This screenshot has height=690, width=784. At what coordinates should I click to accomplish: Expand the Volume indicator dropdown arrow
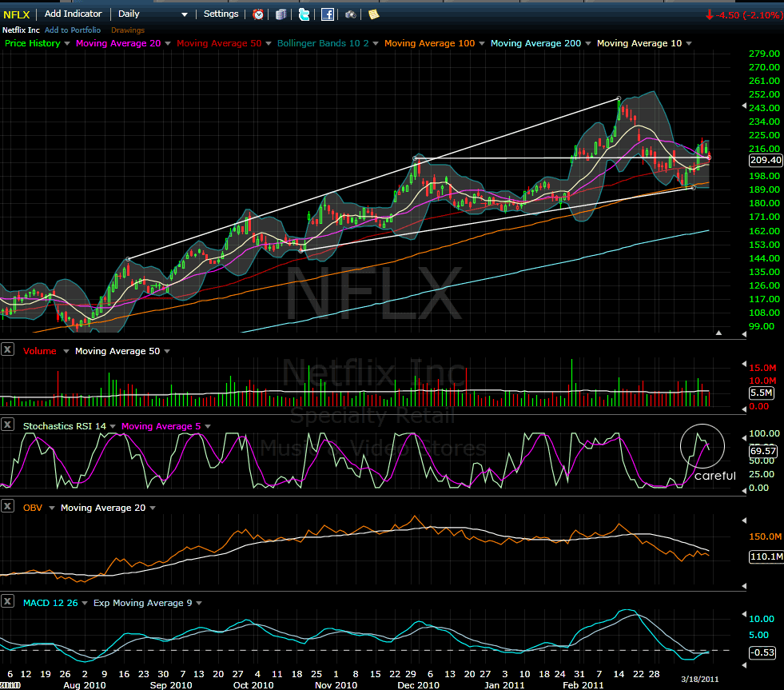[x=66, y=351]
